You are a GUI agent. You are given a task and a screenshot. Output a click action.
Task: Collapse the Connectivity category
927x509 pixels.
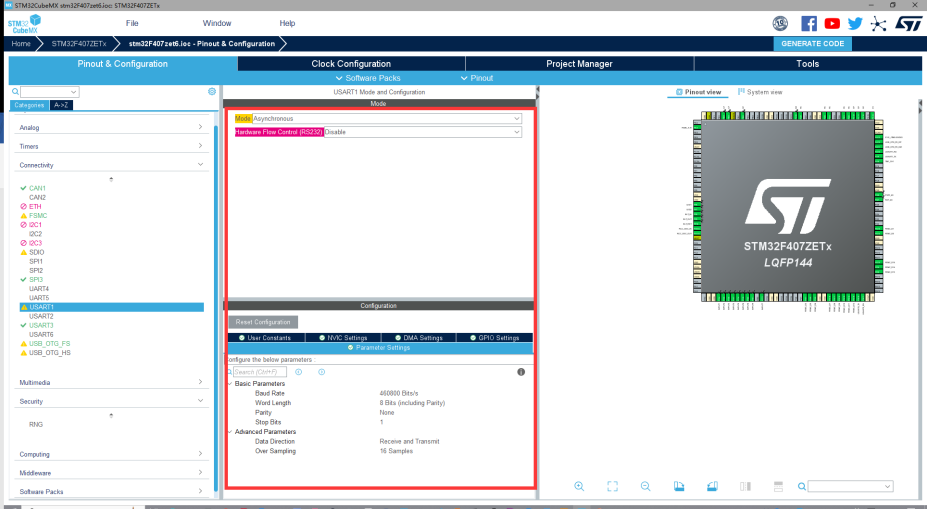(111, 165)
